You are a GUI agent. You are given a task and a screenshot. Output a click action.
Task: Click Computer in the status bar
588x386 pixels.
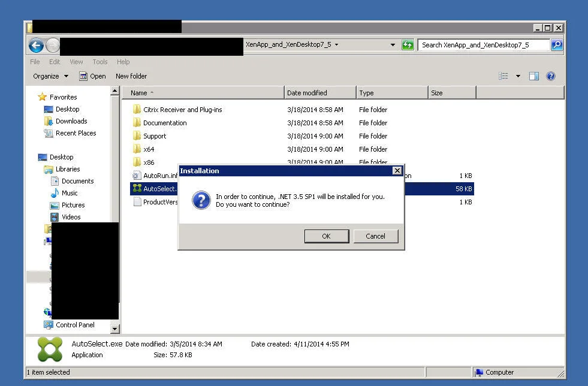(x=499, y=372)
